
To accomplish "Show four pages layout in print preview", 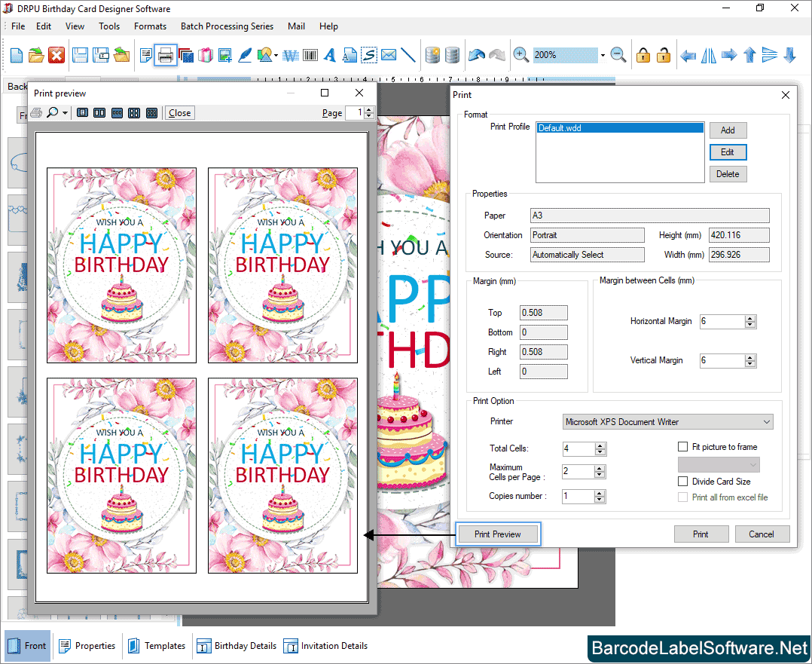I will (x=134, y=113).
